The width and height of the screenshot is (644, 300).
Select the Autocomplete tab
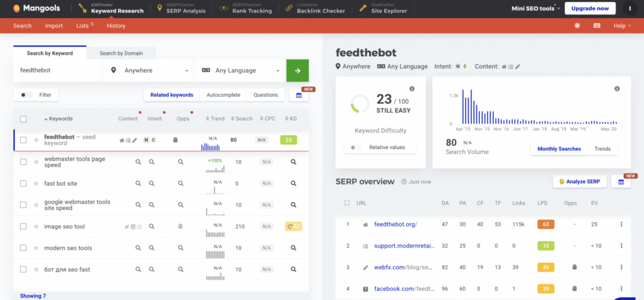[223, 95]
